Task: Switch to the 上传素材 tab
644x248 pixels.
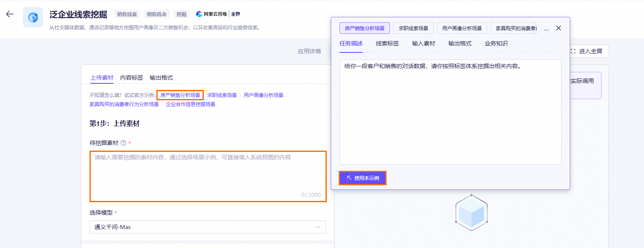Action: click(x=102, y=78)
